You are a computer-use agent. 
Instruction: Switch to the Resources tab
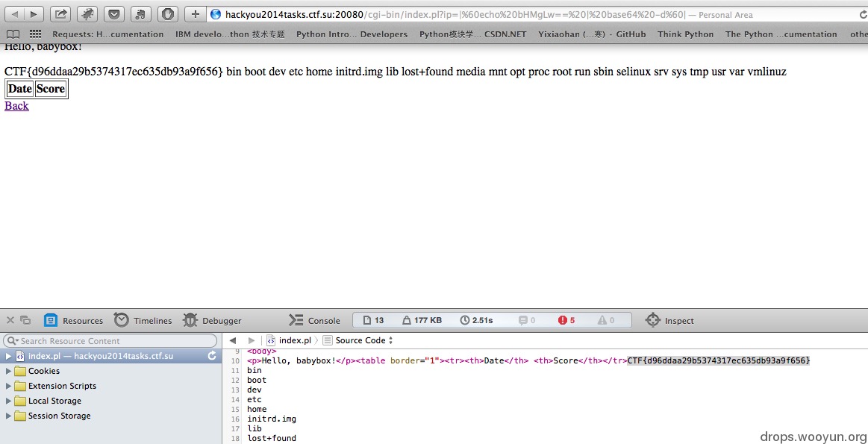[74, 320]
